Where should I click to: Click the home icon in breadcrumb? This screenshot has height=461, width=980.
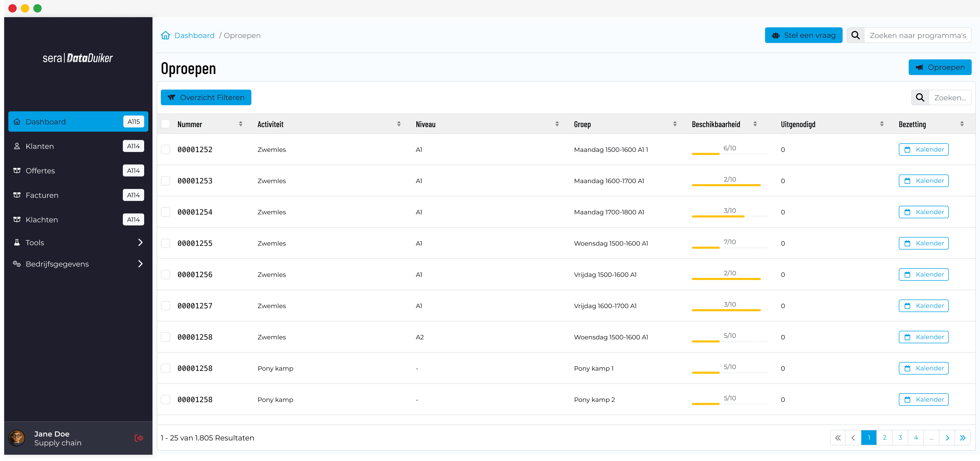pyautogui.click(x=166, y=35)
